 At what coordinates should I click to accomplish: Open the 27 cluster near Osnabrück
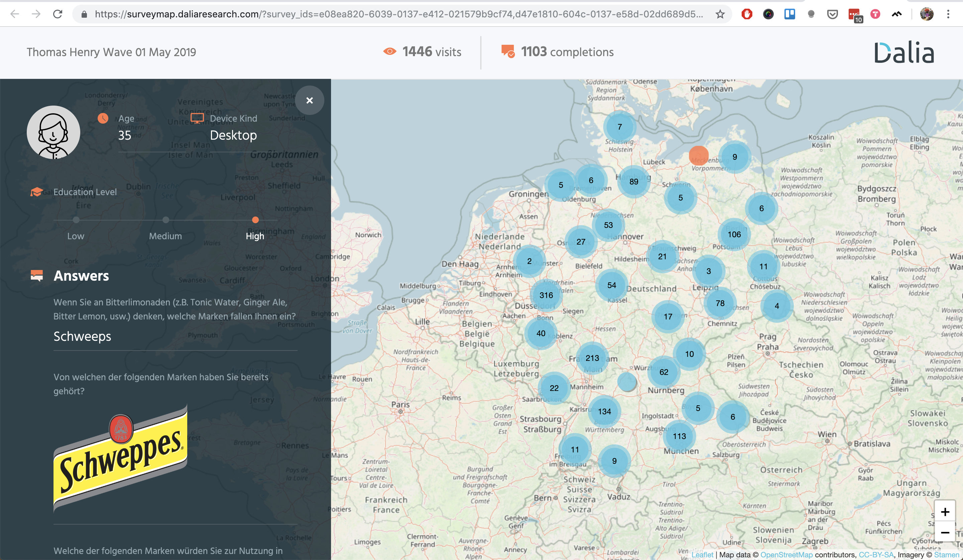pyautogui.click(x=581, y=242)
